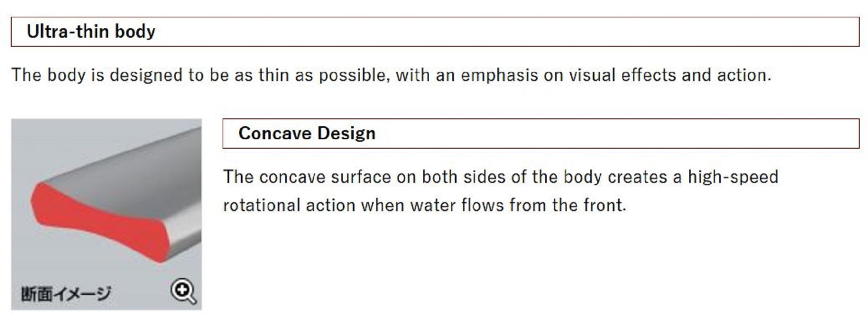Viewport: 868px width, 323px height.
Task: Click the magnifier zoom icon on the image
Action: point(183,291)
